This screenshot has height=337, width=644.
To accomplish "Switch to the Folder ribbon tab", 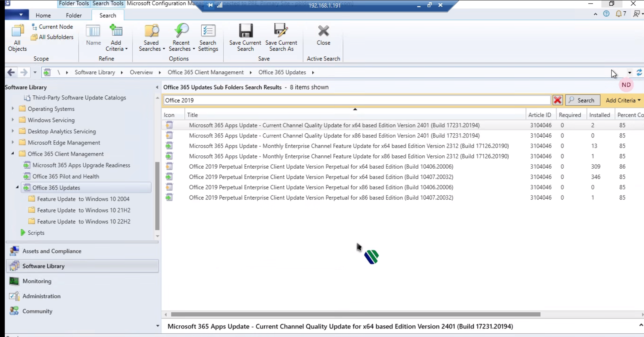I will click(74, 15).
